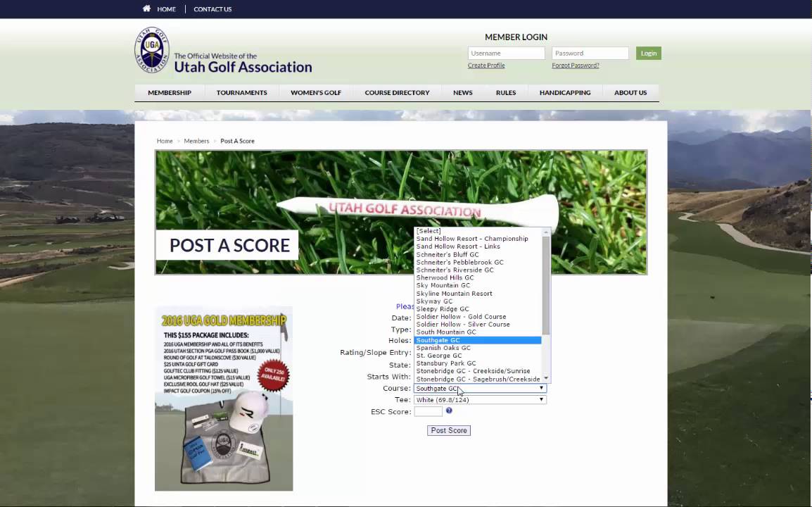812x507 pixels.
Task: Click course list scrollbar up arrow
Action: point(546,232)
